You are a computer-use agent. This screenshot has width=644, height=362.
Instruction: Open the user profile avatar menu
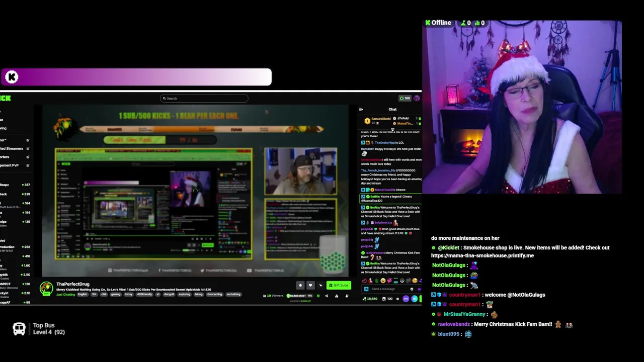417,98
